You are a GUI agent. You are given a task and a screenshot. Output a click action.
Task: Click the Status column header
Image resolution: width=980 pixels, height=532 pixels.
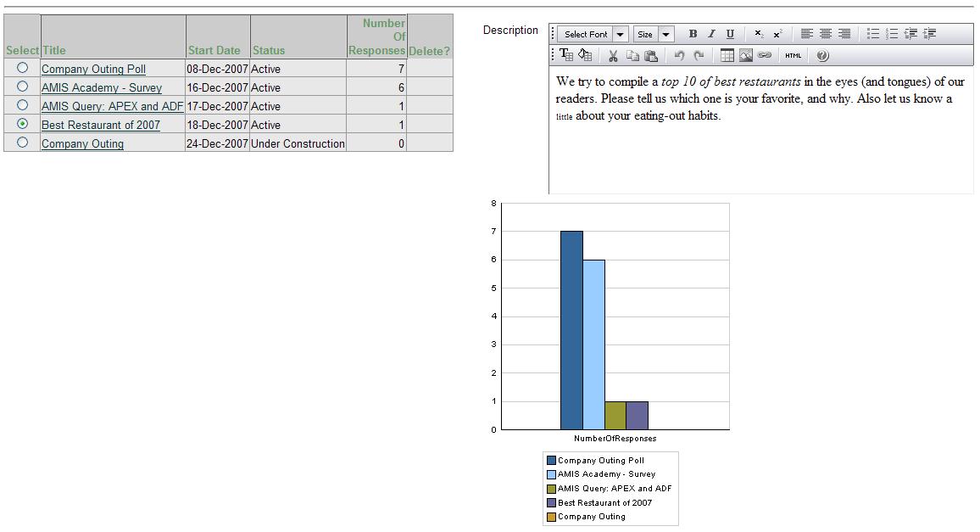[x=269, y=51]
